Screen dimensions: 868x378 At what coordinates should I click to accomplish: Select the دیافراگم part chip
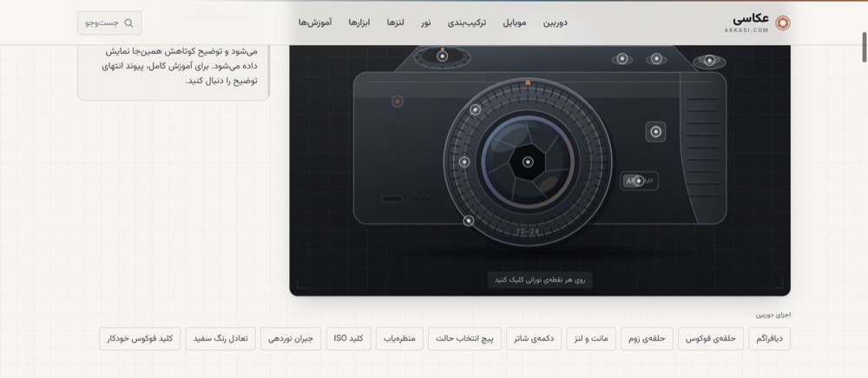[769, 339]
